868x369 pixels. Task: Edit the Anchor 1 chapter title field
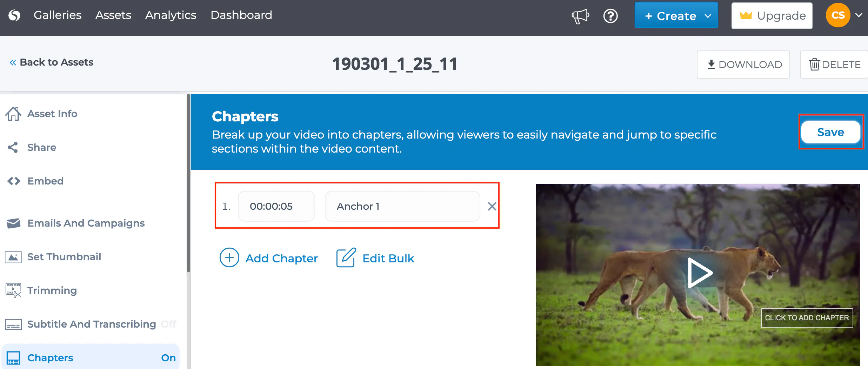click(x=402, y=206)
